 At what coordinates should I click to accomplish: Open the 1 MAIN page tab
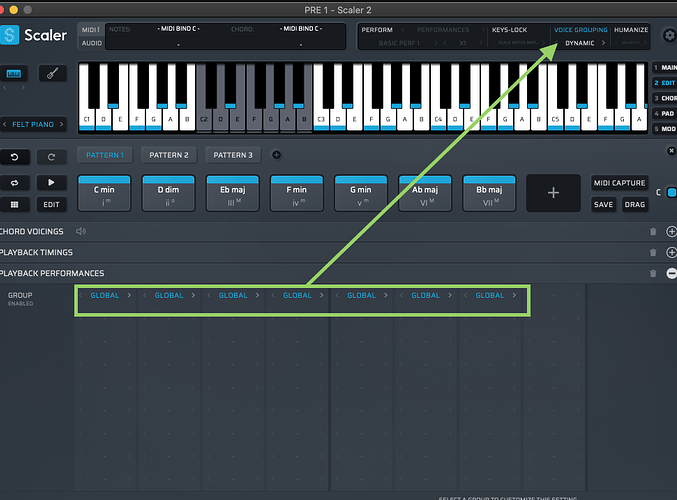(664, 68)
